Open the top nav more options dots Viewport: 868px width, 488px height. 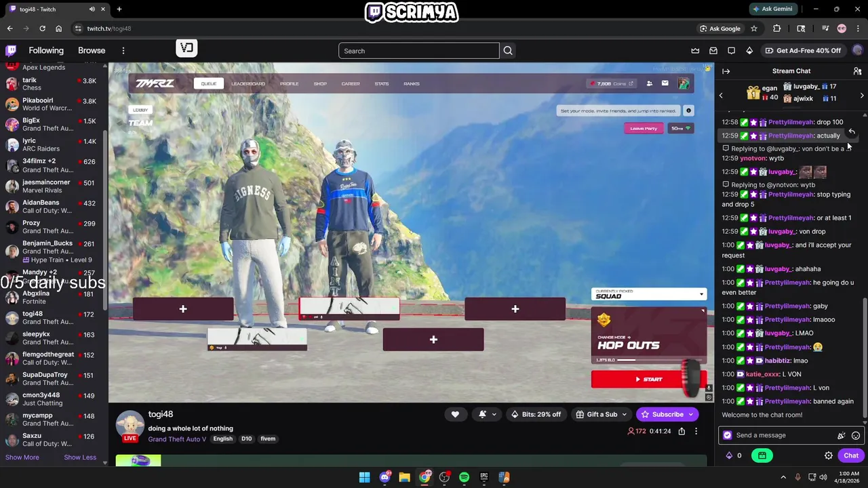tap(123, 51)
